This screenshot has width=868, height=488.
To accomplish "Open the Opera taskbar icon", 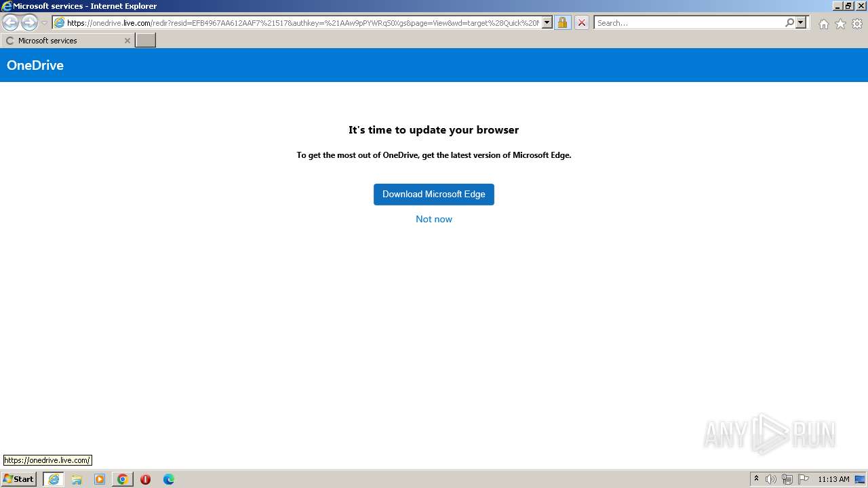I will (x=145, y=479).
